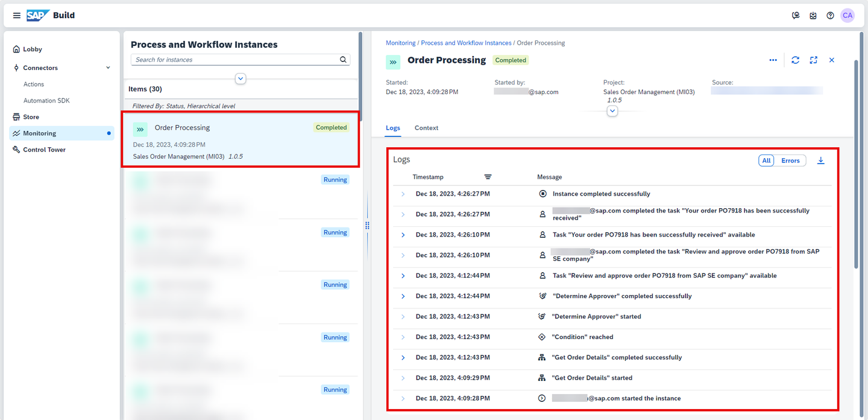The height and width of the screenshot is (420, 868).
Task: Click the Timestamp column header
Action: pyautogui.click(x=428, y=177)
